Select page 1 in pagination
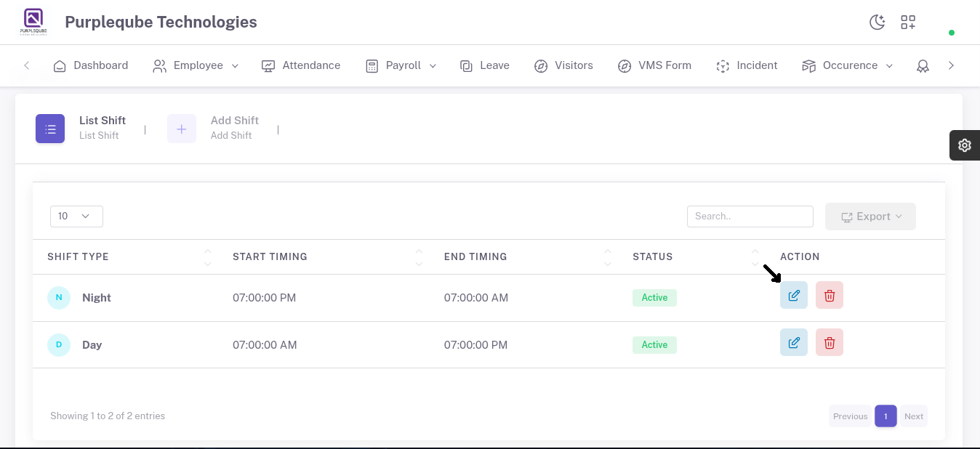This screenshot has height=449, width=980. click(885, 416)
